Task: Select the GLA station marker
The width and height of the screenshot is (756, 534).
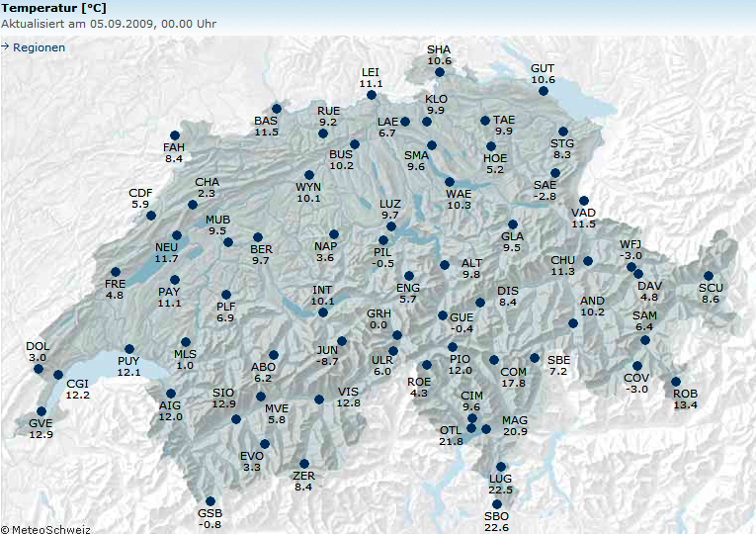Action: [x=513, y=224]
